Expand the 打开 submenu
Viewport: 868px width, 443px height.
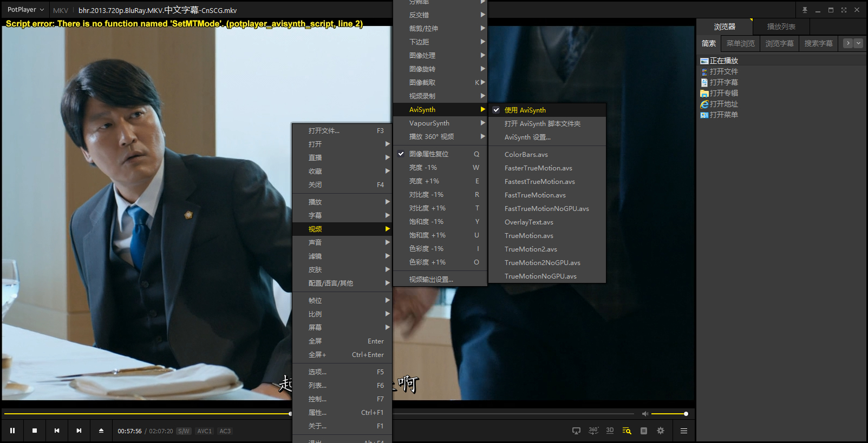(x=342, y=144)
